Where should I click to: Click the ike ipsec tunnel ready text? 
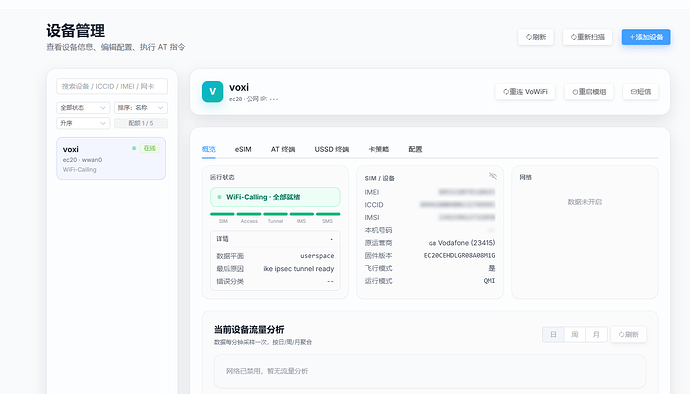[x=299, y=269]
